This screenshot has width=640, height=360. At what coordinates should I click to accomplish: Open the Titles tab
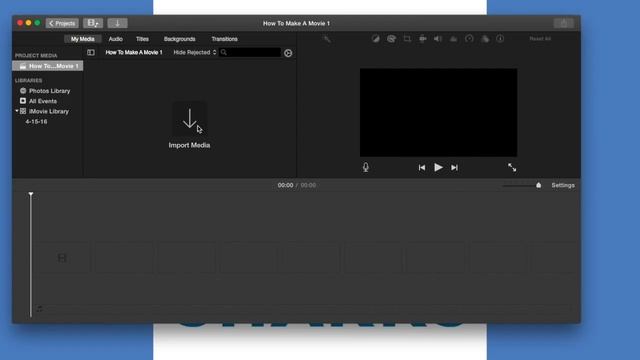[x=142, y=39]
